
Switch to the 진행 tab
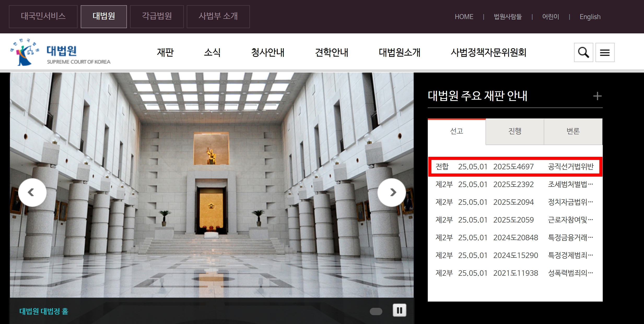point(515,131)
